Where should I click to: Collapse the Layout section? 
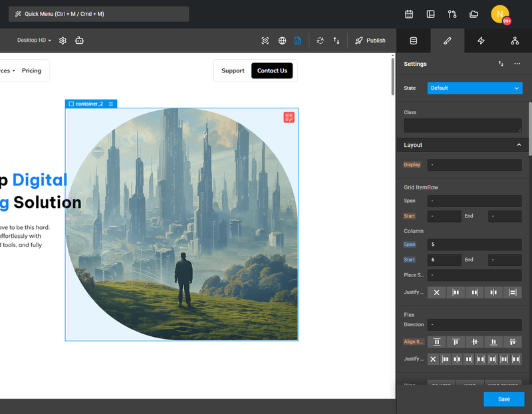[x=519, y=145]
